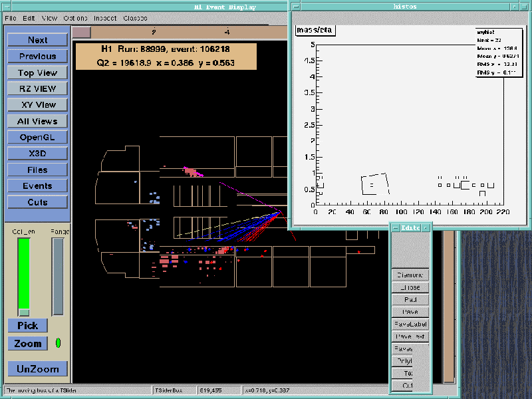Viewport: 532px width, 399px height.
Task: Choose PaveLabel in the Editor panel
Action: pyautogui.click(x=410, y=325)
